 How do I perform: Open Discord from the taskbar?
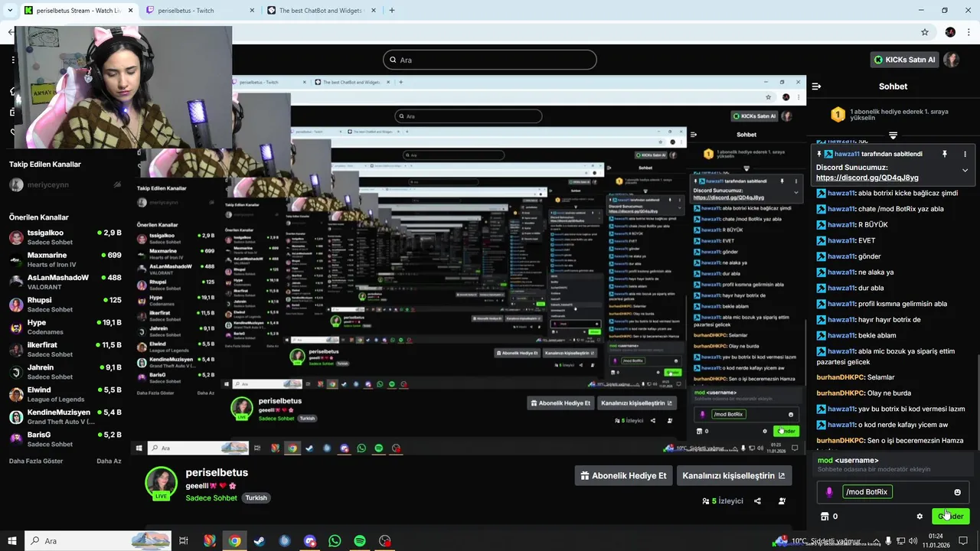coord(309,541)
